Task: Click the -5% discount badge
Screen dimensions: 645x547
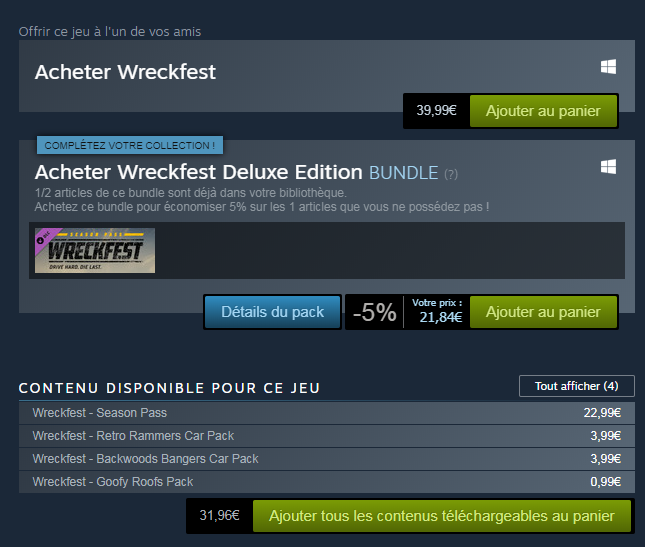Action: pyautogui.click(x=374, y=313)
